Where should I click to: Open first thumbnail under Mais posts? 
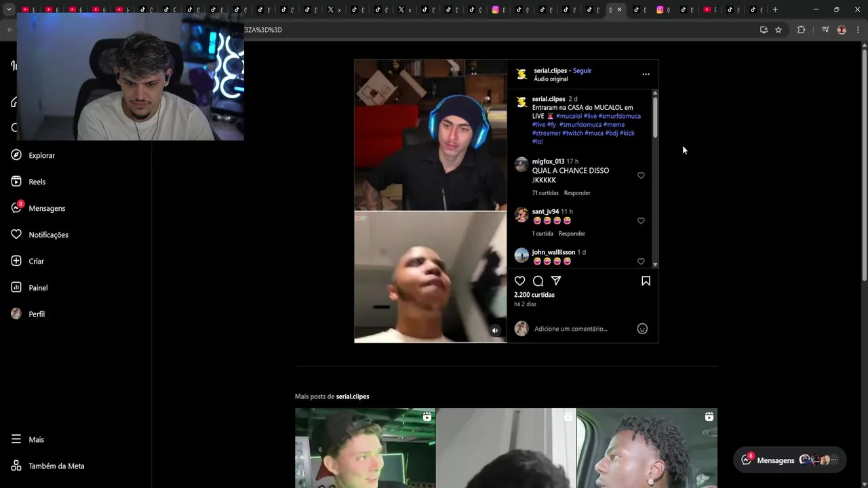pyautogui.click(x=365, y=448)
